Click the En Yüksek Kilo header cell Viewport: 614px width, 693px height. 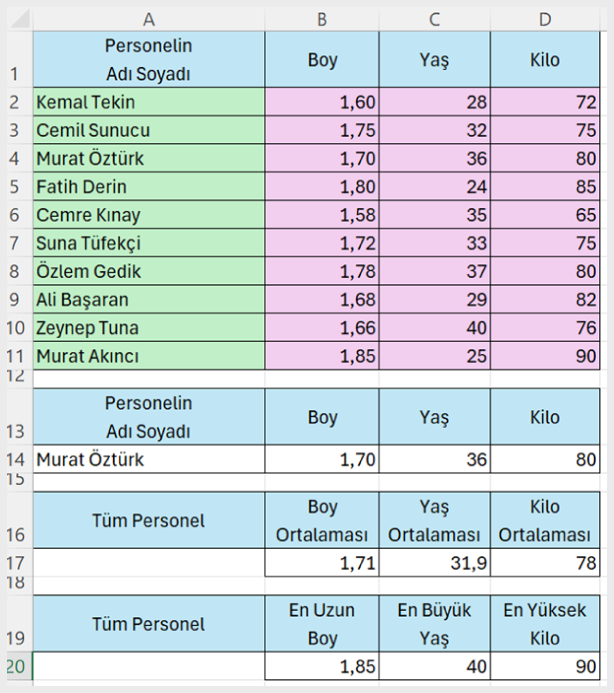coord(545,624)
